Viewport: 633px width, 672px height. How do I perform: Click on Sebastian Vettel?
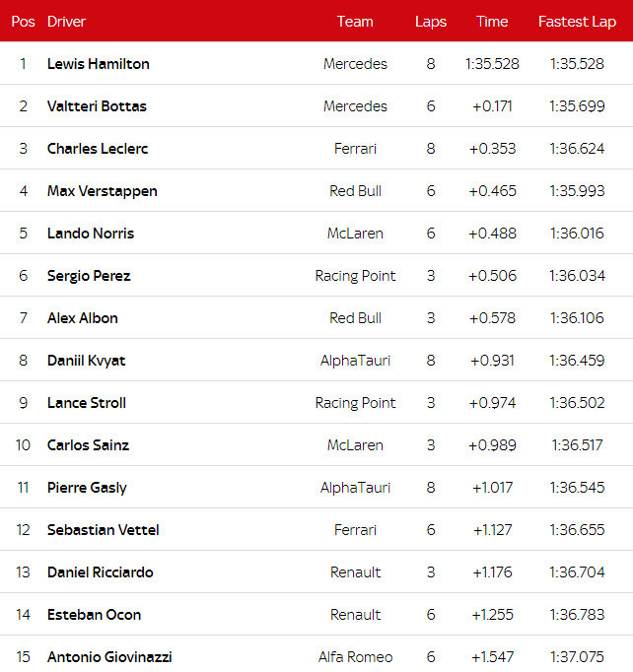[x=104, y=530]
